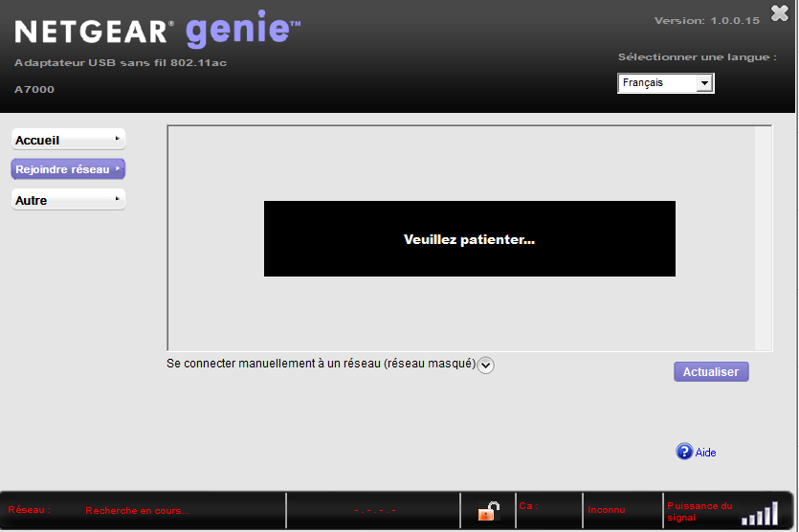Click the arrow on Autre button

pyautogui.click(x=117, y=199)
